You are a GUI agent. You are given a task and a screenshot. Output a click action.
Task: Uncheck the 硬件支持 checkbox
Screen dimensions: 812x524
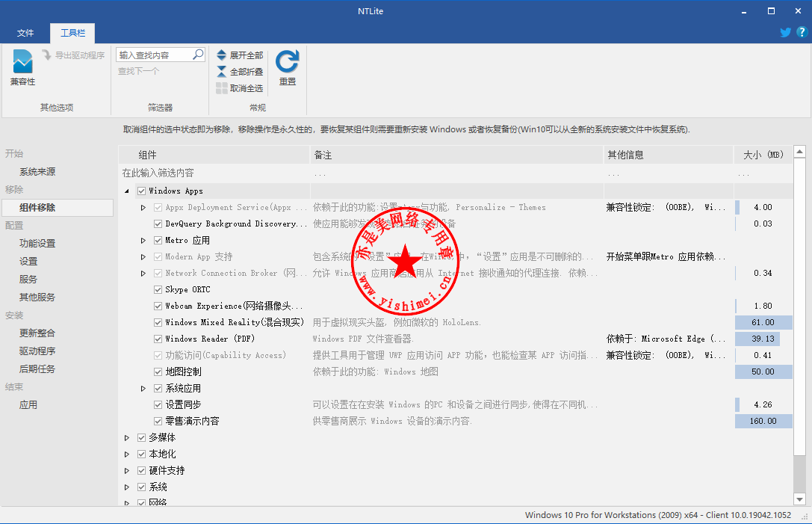(x=141, y=471)
